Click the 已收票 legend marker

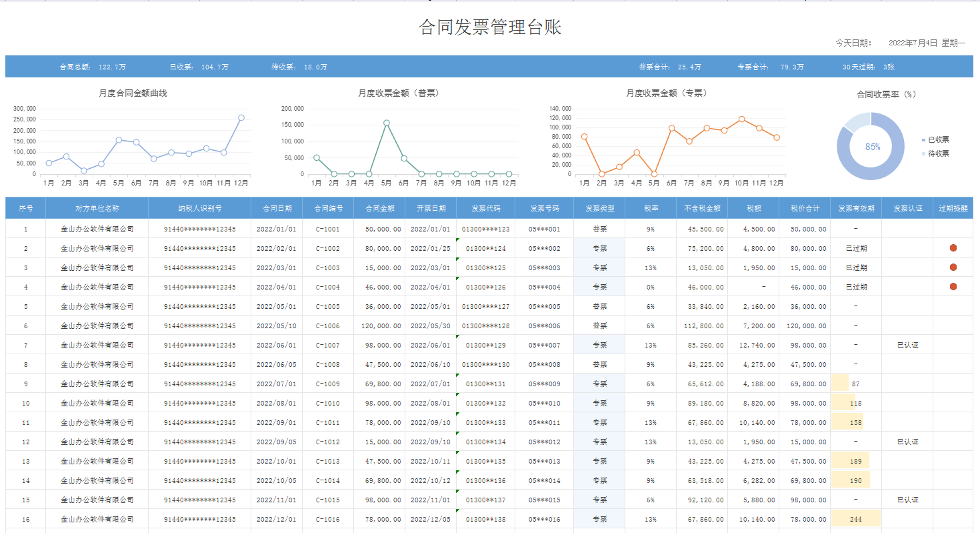point(923,140)
